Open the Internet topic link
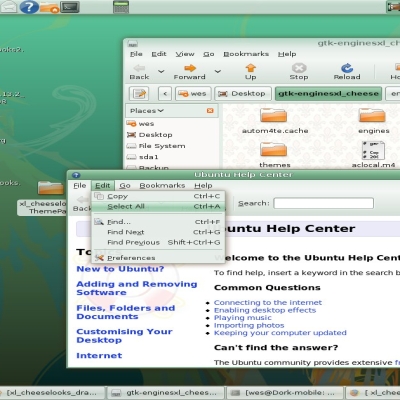This screenshot has width=400, height=400. click(99, 356)
